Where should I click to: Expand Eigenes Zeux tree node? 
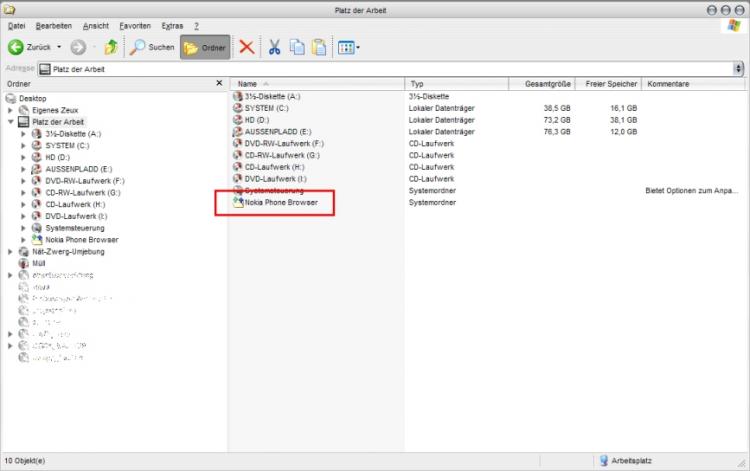click(10, 110)
